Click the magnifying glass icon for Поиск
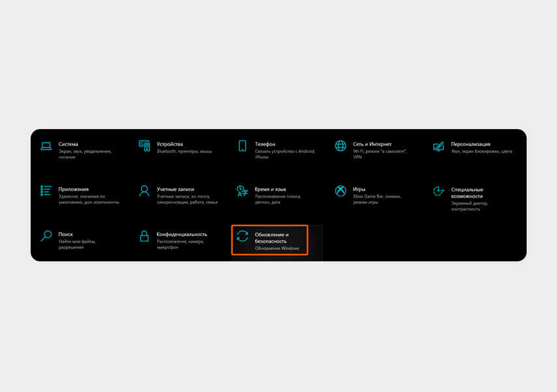The width and height of the screenshot is (557, 392). (46, 236)
